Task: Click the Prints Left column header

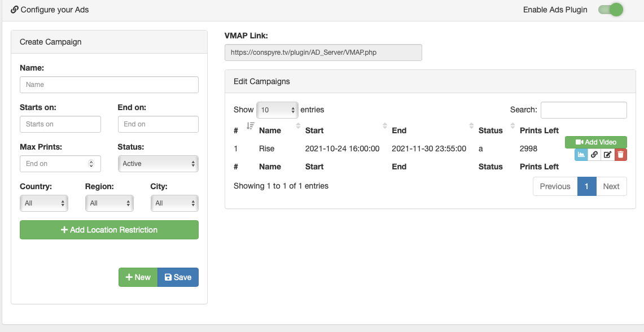Action: (x=539, y=130)
